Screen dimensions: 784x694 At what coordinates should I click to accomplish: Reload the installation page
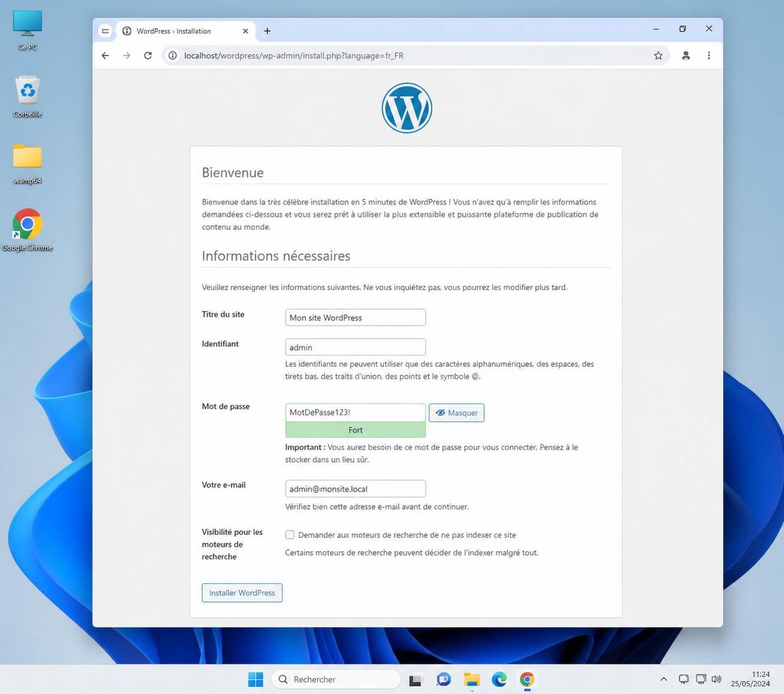[x=148, y=55]
